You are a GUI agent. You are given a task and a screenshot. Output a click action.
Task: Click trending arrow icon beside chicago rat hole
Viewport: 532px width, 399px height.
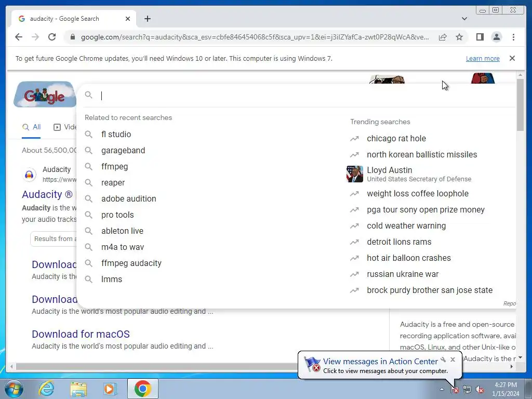(354, 138)
